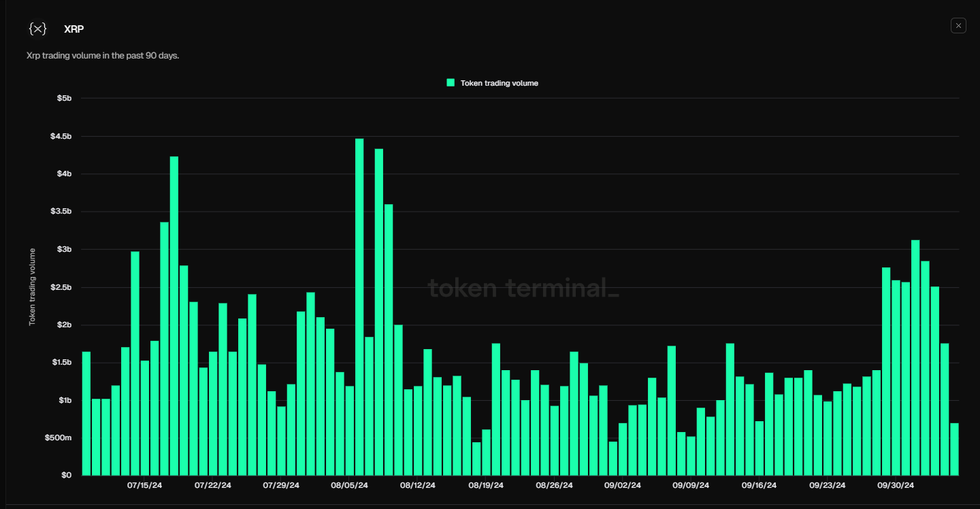
Task: Select the 08/05/24 x-axis label
Action: coord(349,485)
